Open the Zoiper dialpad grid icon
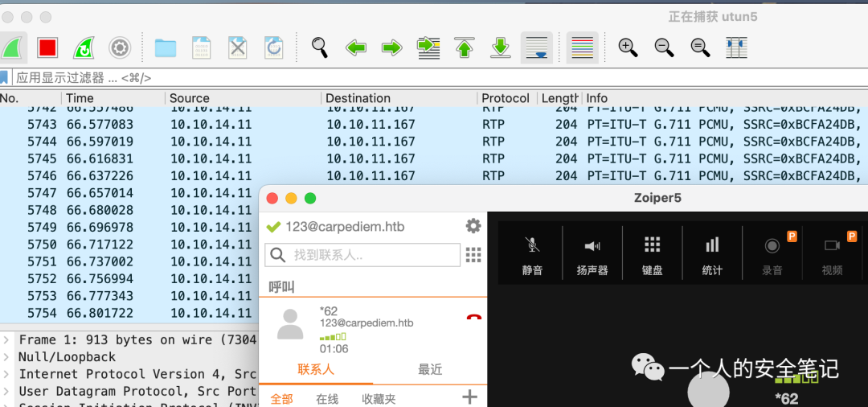 tap(473, 255)
